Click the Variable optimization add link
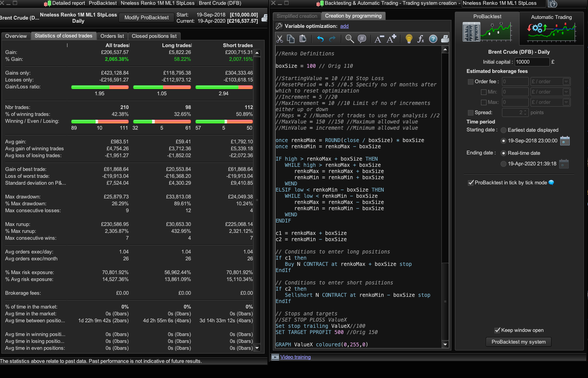This screenshot has height=378, width=588. (x=344, y=26)
